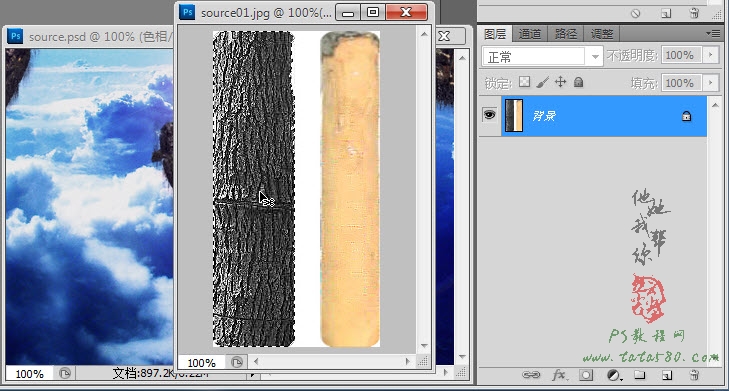
Task: Click the zoom 100% field in source.psd
Action: [x=29, y=373]
